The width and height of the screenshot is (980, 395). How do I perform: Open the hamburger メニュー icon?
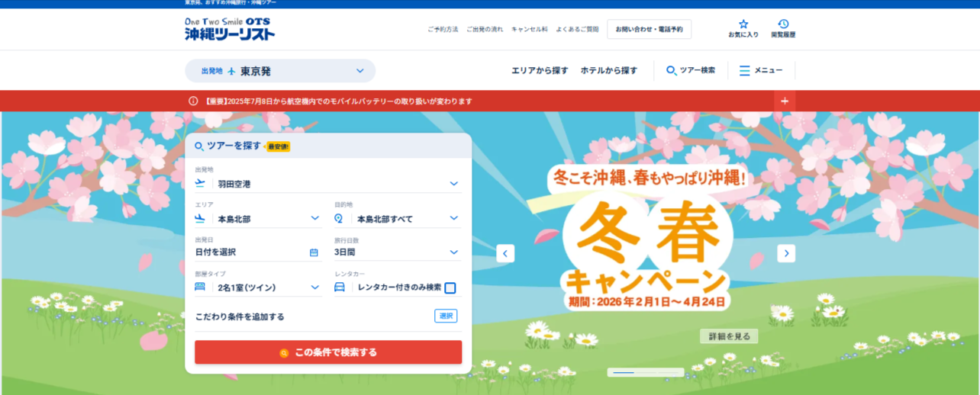coord(744,70)
